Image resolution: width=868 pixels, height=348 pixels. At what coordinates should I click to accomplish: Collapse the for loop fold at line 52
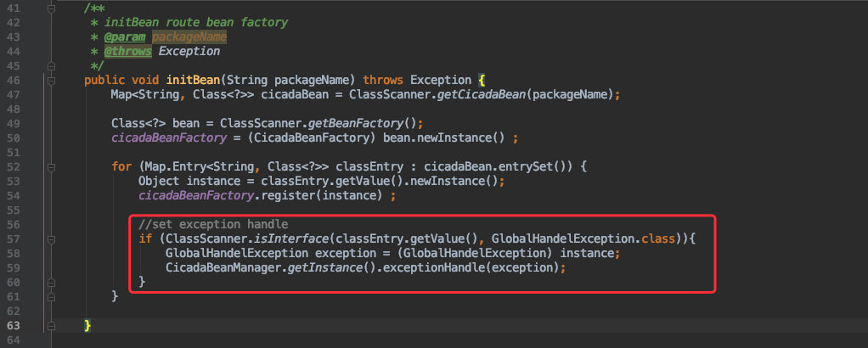52,167
